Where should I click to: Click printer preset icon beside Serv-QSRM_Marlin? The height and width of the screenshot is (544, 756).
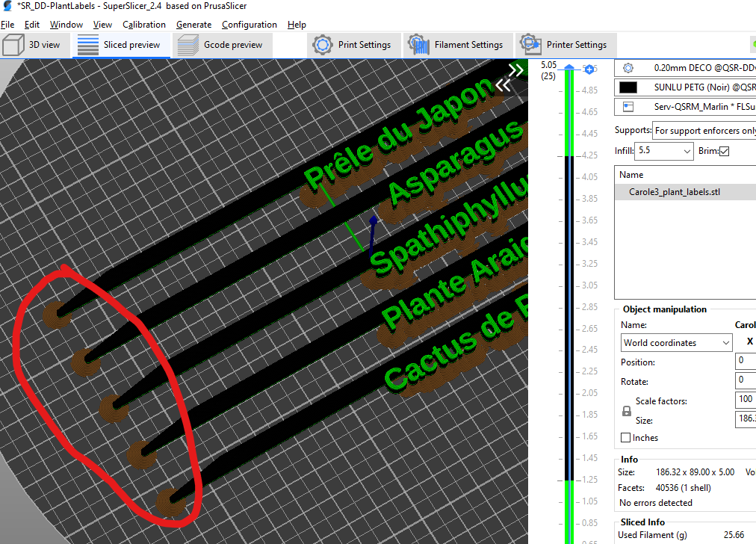pyautogui.click(x=628, y=107)
